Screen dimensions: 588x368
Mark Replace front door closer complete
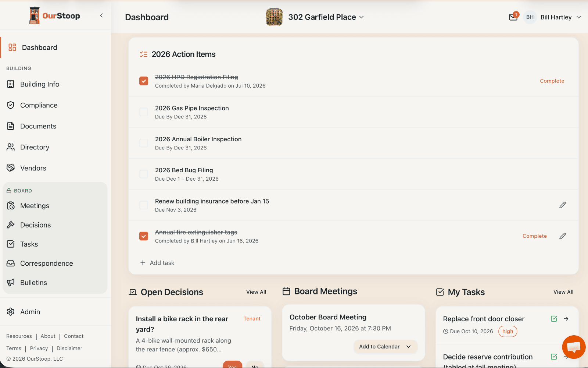click(554, 319)
